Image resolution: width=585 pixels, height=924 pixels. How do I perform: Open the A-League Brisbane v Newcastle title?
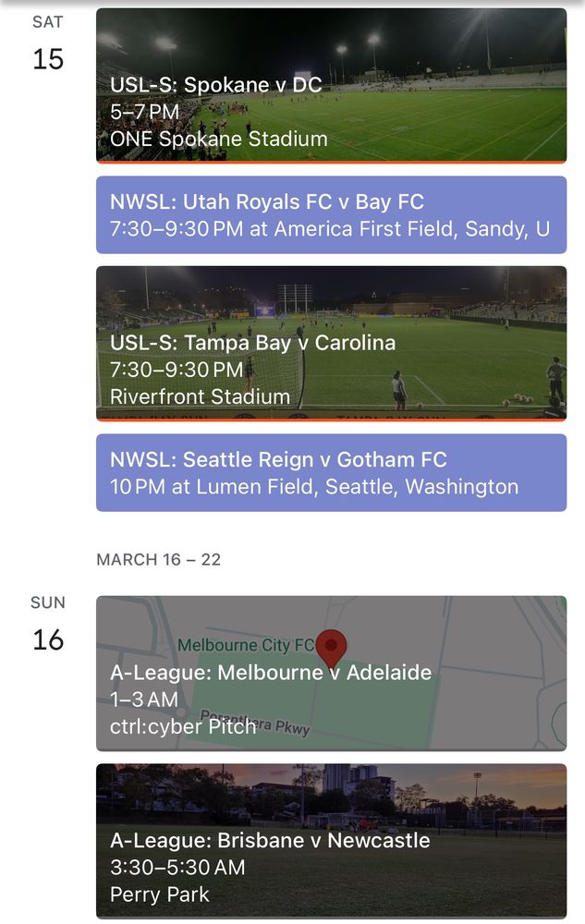coord(269,840)
